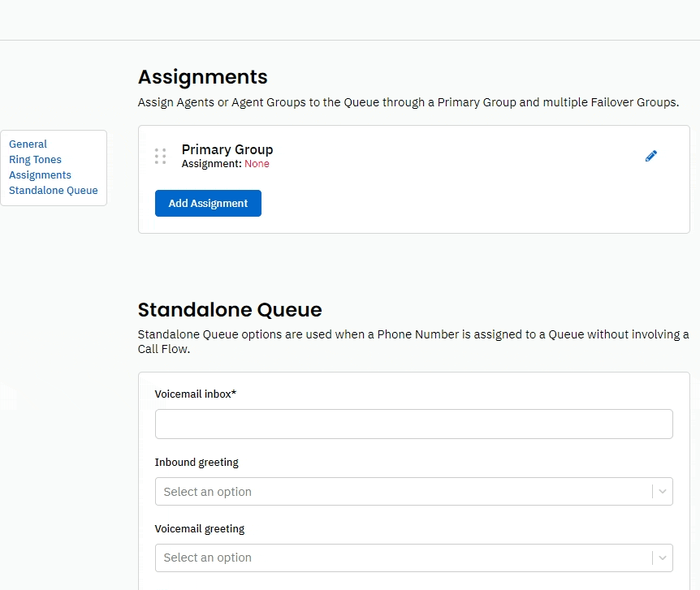Click the Add Assignment button
This screenshot has height=590, width=700.
[x=207, y=203]
